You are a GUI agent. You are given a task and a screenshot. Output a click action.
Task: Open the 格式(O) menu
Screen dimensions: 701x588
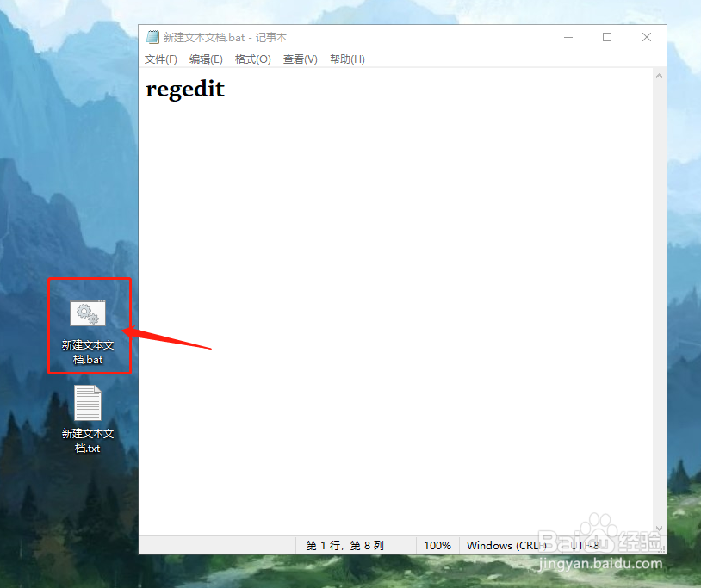(252, 59)
